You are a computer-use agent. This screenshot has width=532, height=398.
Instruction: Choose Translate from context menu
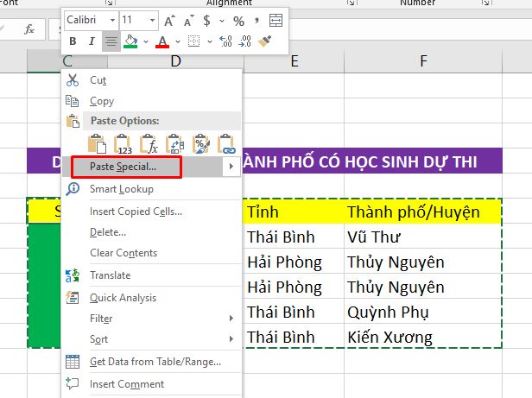click(x=152, y=275)
